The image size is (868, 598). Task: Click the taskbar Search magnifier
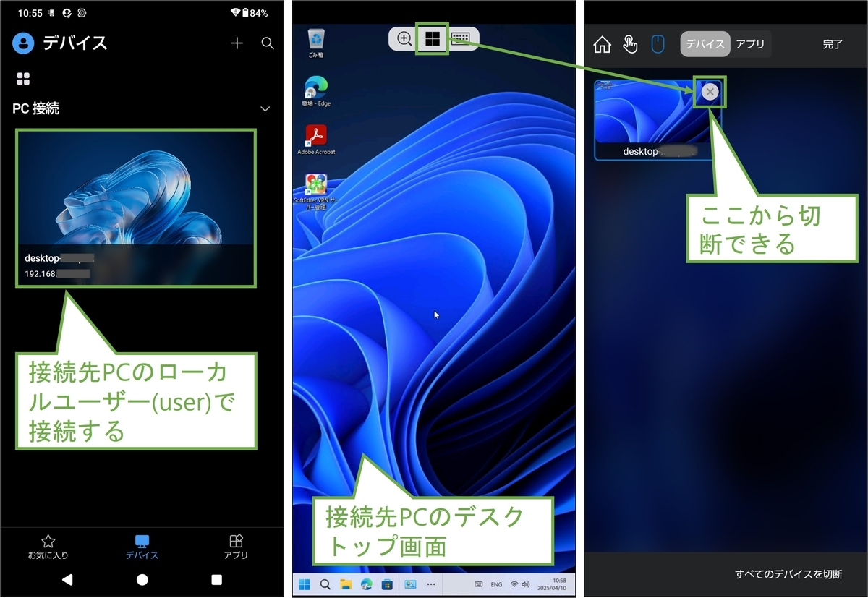(325, 584)
